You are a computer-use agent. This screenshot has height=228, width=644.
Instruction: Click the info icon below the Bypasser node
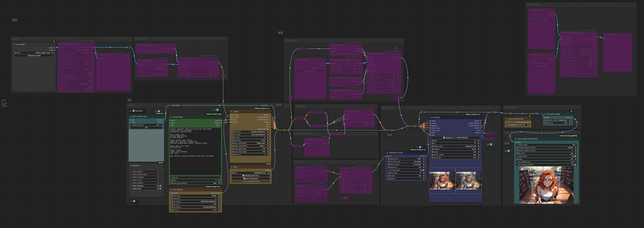pyautogui.click(x=134, y=201)
